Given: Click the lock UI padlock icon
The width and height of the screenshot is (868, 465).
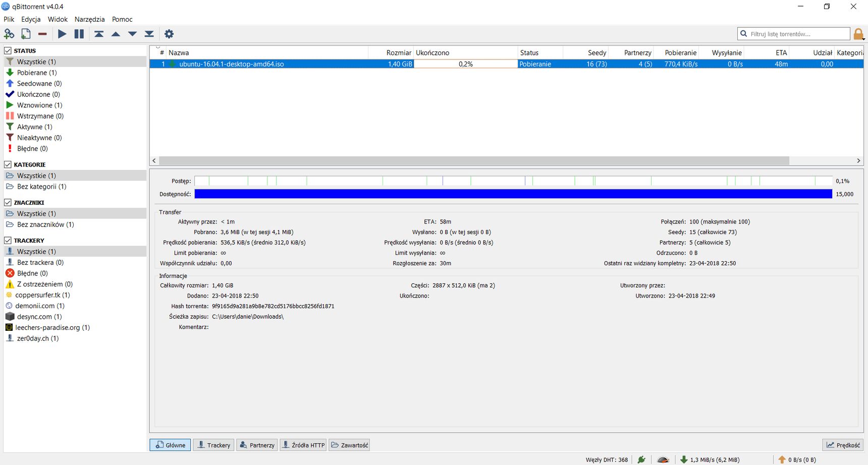Looking at the screenshot, I should 858,34.
